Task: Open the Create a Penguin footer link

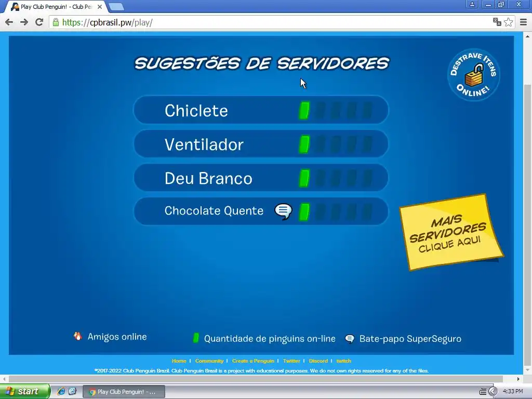Action: click(253, 361)
